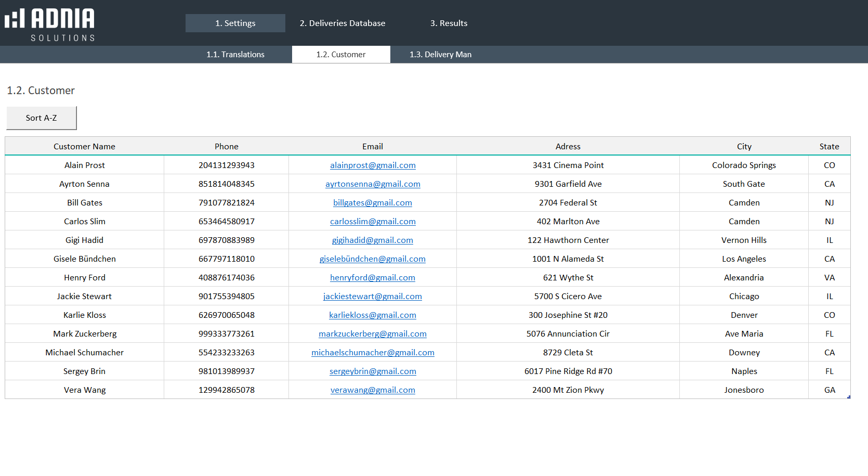Viewport: 868px width, 476px height.
Task: Click verawang@gmail.com email link
Action: click(x=373, y=390)
